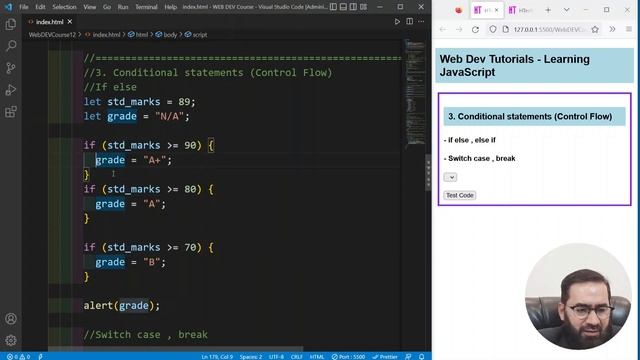Viewport: 640px width, 360px height.
Task: Open the Selection menu
Action: 64,7
